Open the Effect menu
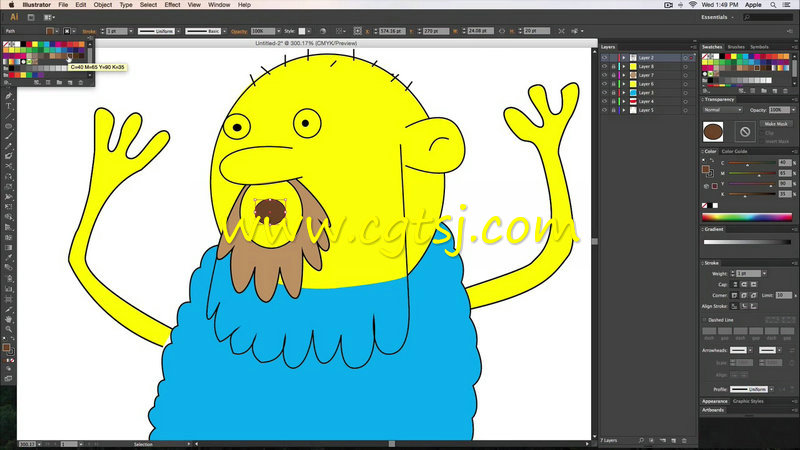This screenshot has width=800, height=450. coord(172,5)
